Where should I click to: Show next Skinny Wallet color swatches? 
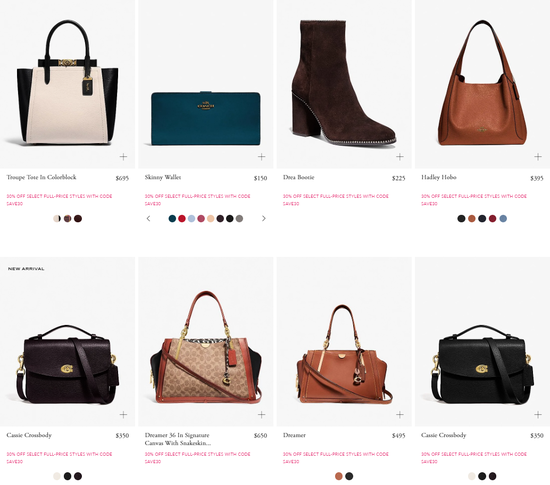click(x=264, y=218)
